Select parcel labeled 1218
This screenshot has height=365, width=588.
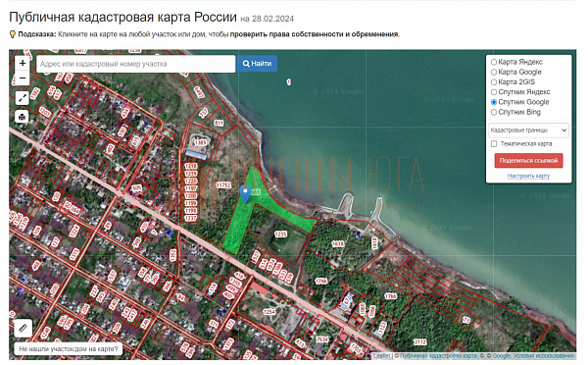coord(191,167)
